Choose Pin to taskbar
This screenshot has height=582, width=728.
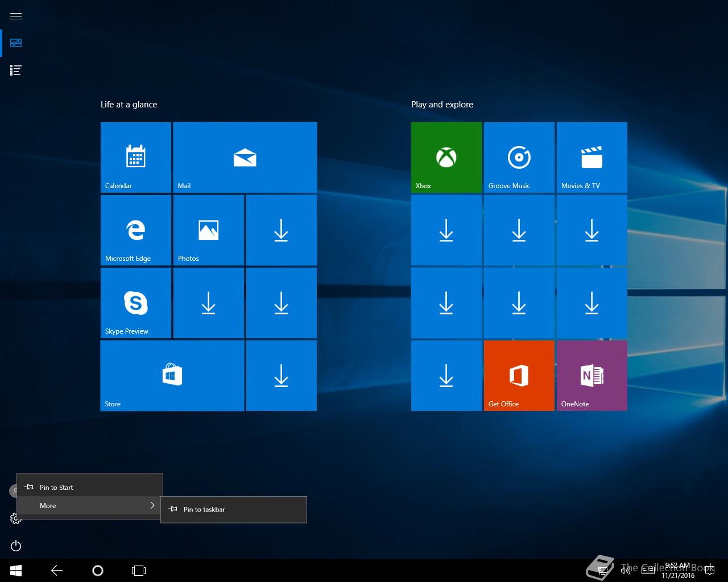[x=205, y=509]
